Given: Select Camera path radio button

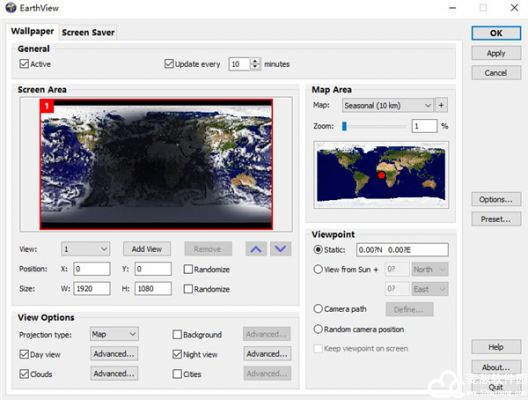Looking at the screenshot, I should (318, 309).
